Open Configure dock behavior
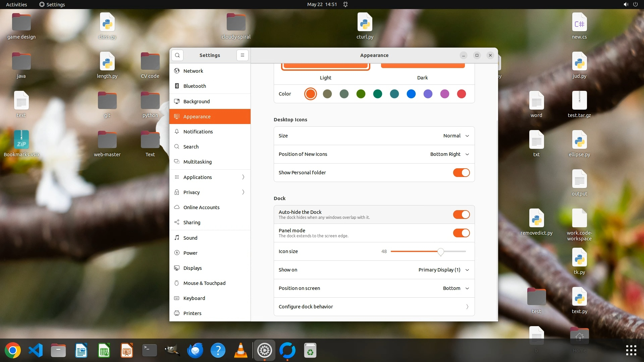Image resolution: width=644 pixels, height=362 pixels. 374,307
